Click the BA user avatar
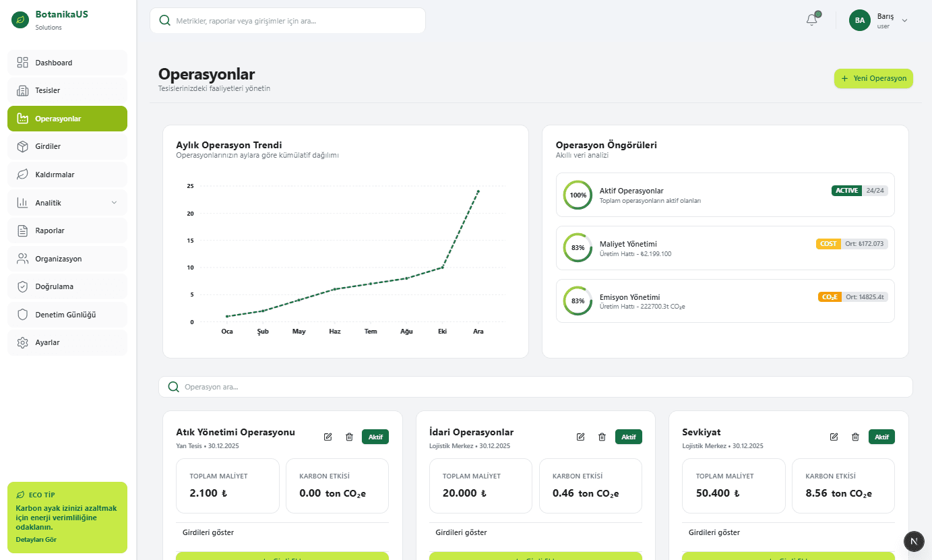932x560 pixels. click(860, 20)
